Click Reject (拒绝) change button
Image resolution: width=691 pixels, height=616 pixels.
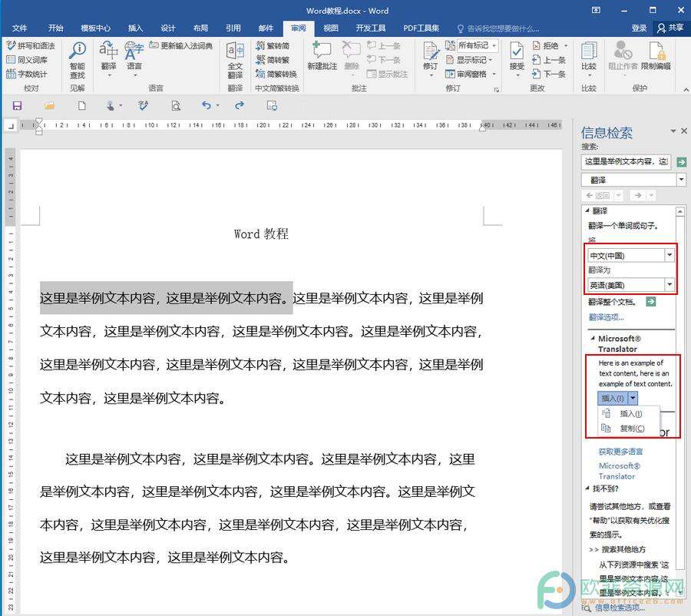(x=550, y=45)
